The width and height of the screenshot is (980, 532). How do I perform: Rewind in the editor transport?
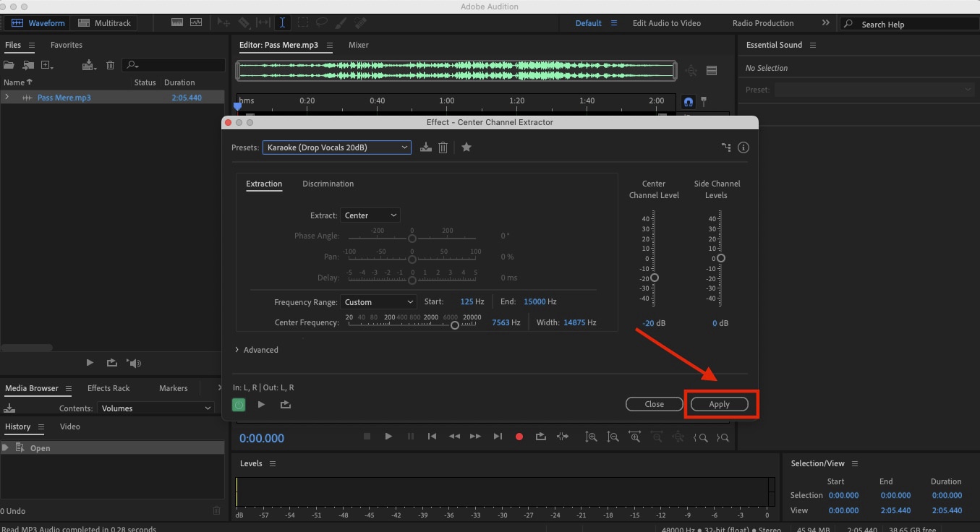tap(454, 437)
